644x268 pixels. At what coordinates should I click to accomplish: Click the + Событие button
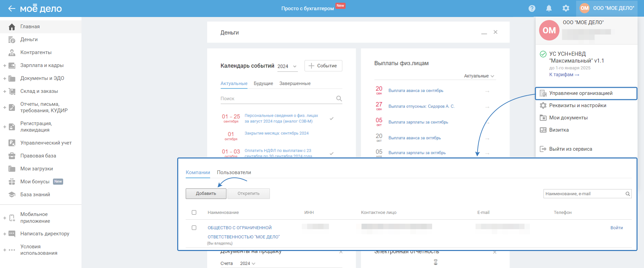323,66
